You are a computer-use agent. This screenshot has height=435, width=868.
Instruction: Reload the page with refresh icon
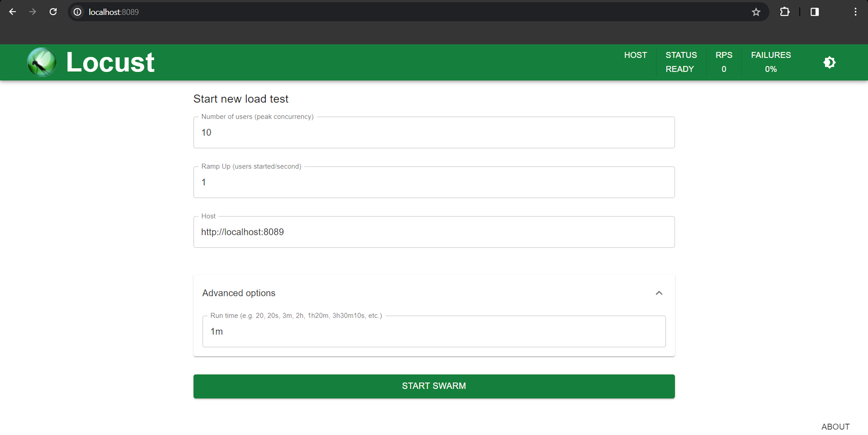[x=53, y=12]
